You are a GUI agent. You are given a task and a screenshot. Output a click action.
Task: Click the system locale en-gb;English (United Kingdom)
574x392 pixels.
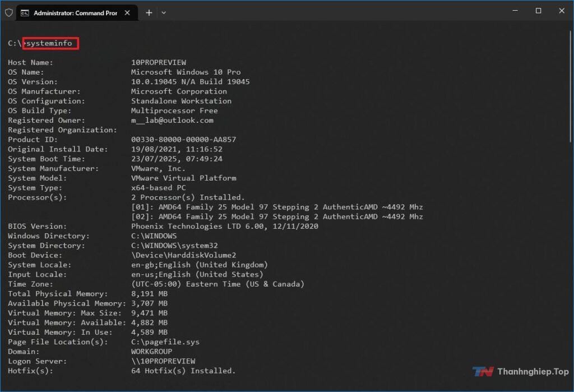[x=200, y=265]
